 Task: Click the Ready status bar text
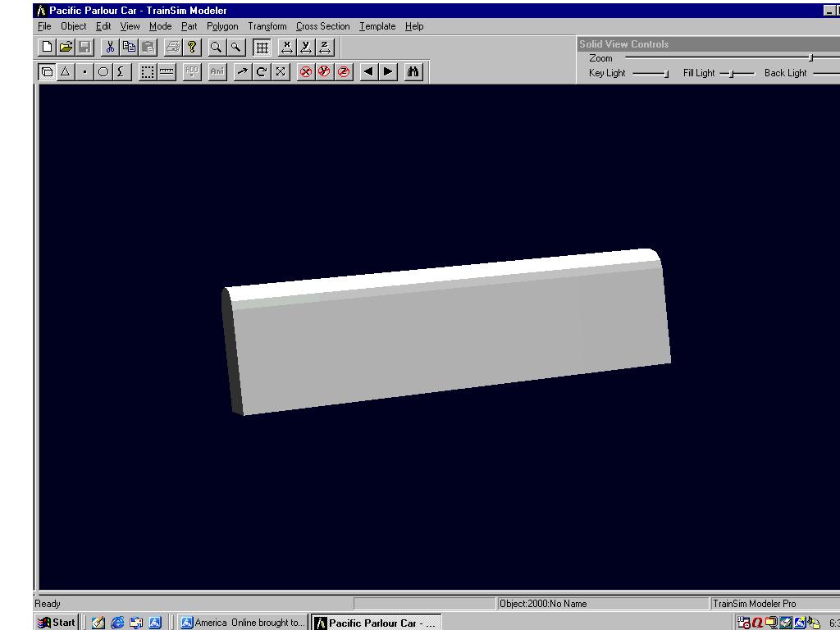(48, 604)
